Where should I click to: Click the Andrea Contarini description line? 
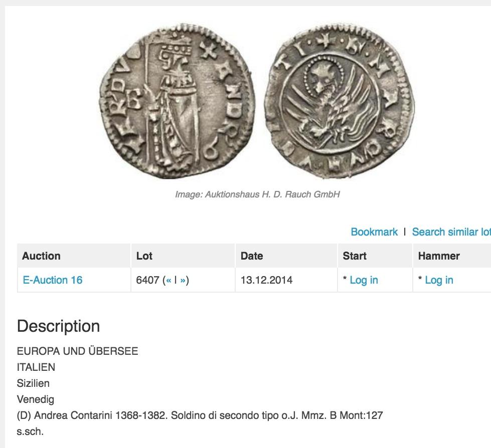[x=200, y=415]
